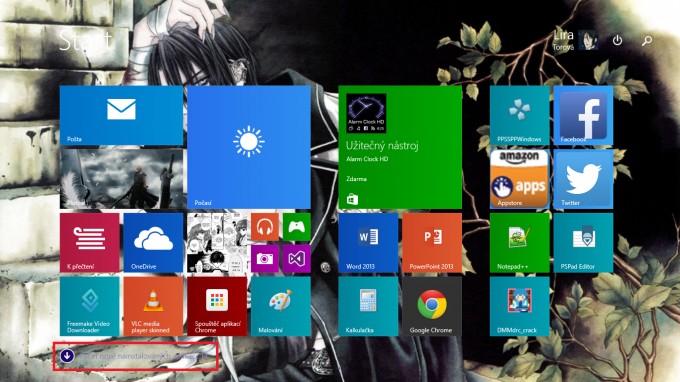Open the Twitter tile
The width and height of the screenshot is (680, 382).
pyautogui.click(x=583, y=179)
